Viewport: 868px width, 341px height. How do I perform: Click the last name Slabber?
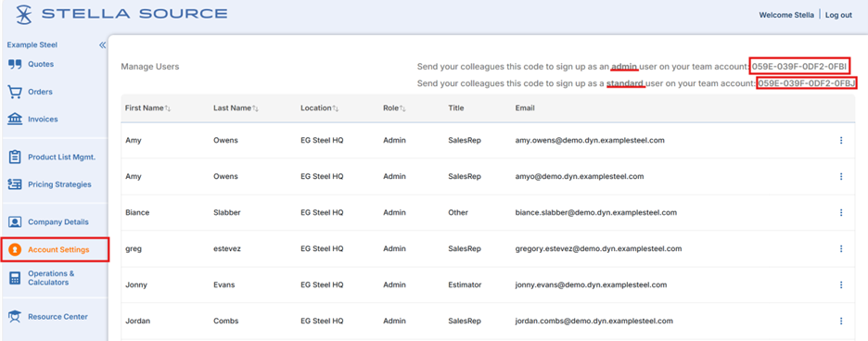(x=227, y=212)
